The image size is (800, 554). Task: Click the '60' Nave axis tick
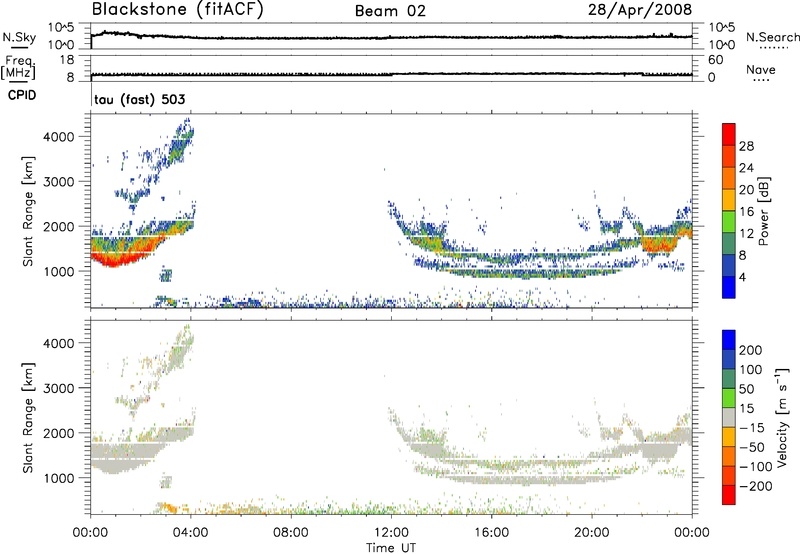[x=715, y=60]
